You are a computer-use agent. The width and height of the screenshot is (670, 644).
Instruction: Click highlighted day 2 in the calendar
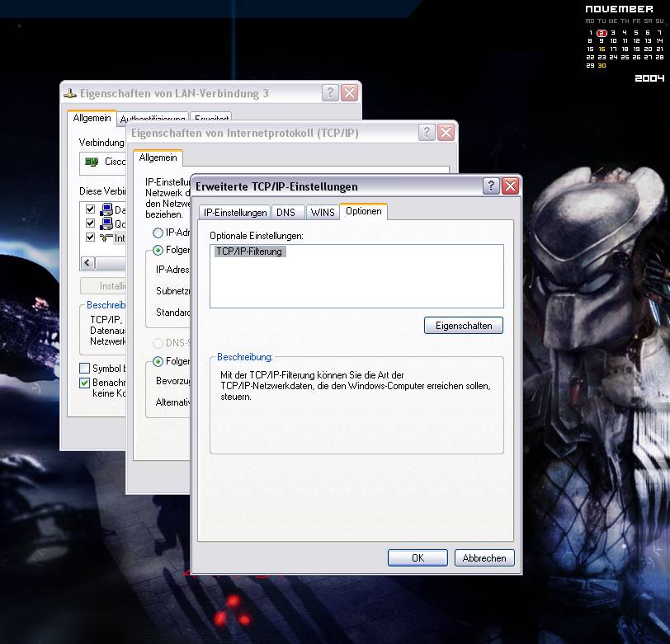tap(602, 33)
